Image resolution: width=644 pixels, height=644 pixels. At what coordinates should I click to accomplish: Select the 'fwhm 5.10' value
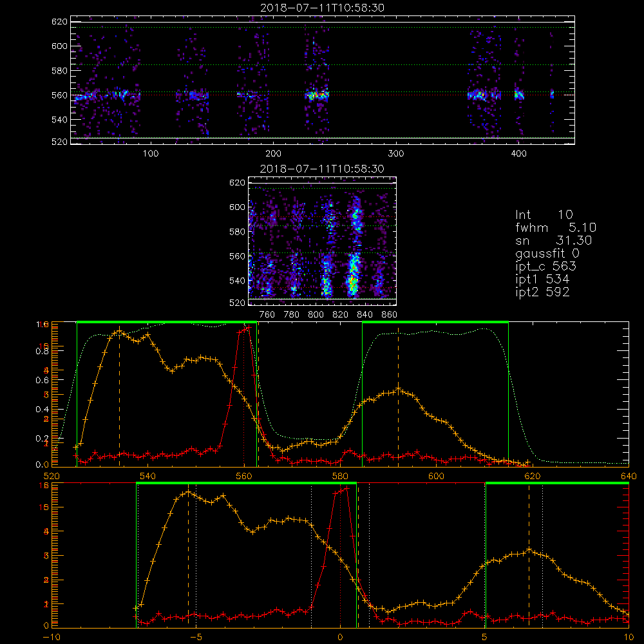tap(556, 227)
